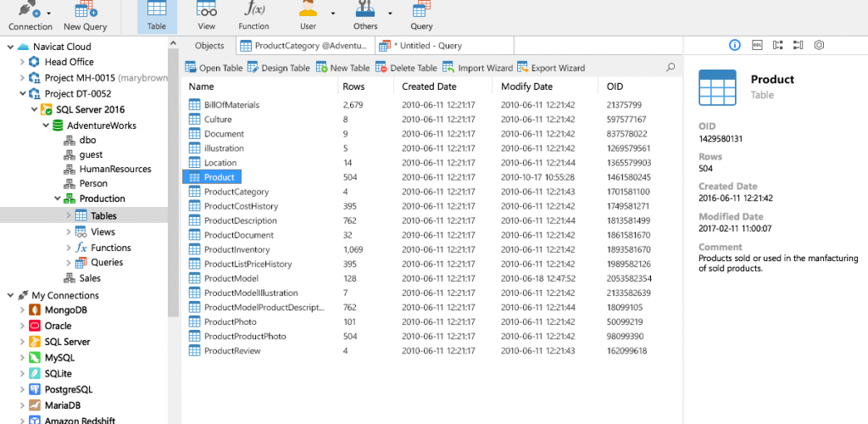Select the ProductInventory table row

click(x=431, y=249)
